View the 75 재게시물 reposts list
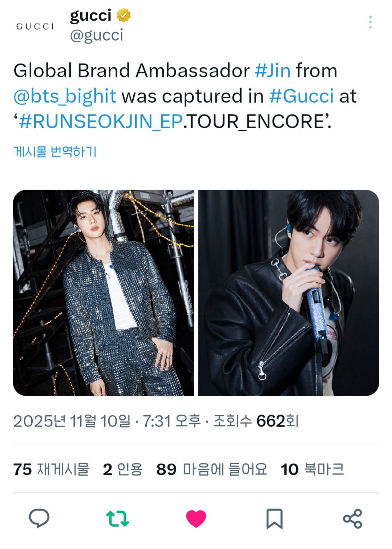The image size is (392, 549). (x=51, y=469)
